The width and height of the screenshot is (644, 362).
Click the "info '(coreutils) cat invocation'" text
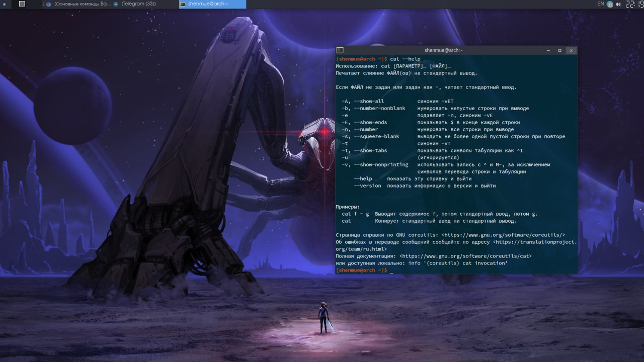457,263
